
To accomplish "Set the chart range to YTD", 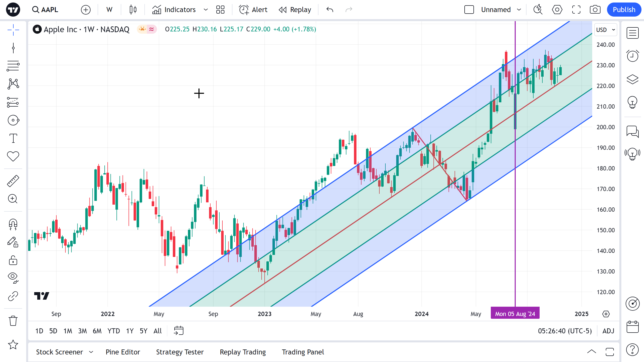I will pyautogui.click(x=114, y=331).
